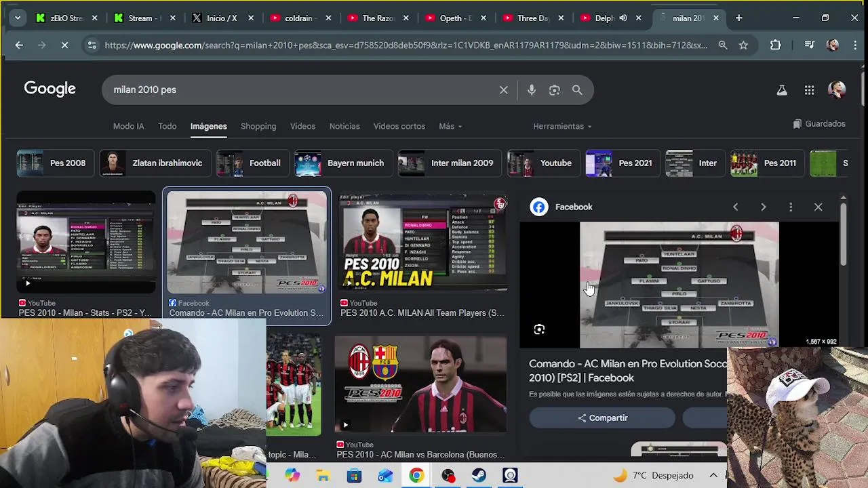Go back to previous page
This screenshot has height=488, width=868.
point(19,45)
